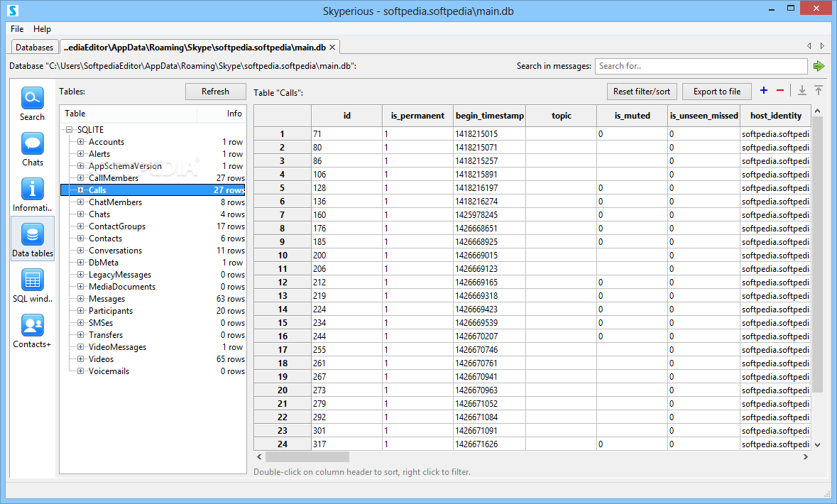The height and width of the screenshot is (504, 837).
Task: Click the red minus delete row icon
Action: coord(780,91)
